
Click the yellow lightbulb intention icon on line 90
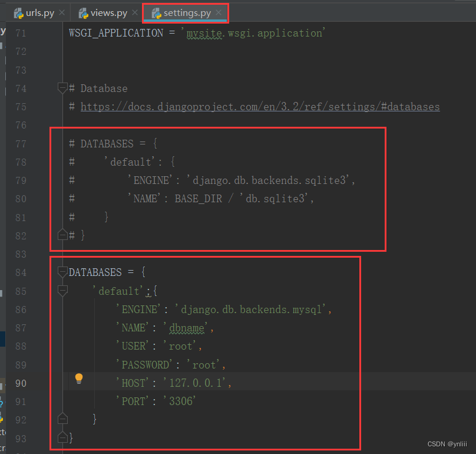(79, 379)
